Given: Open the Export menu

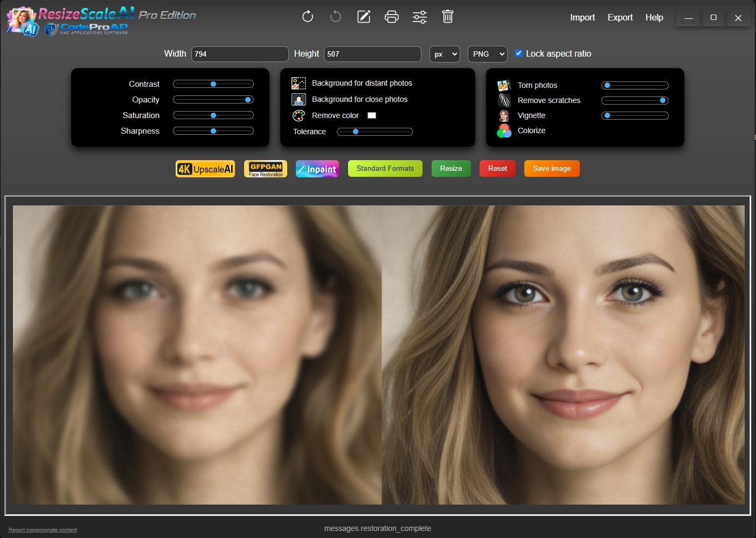Looking at the screenshot, I should coord(620,17).
